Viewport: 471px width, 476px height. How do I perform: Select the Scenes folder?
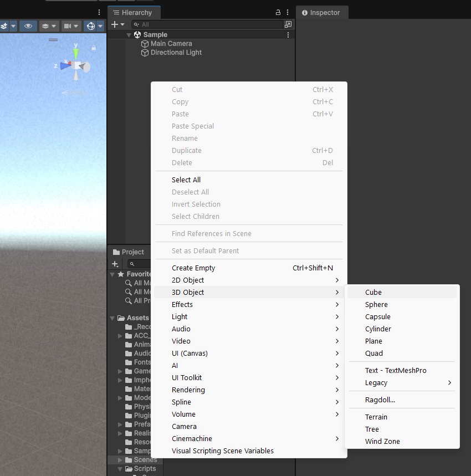click(x=141, y=460)
